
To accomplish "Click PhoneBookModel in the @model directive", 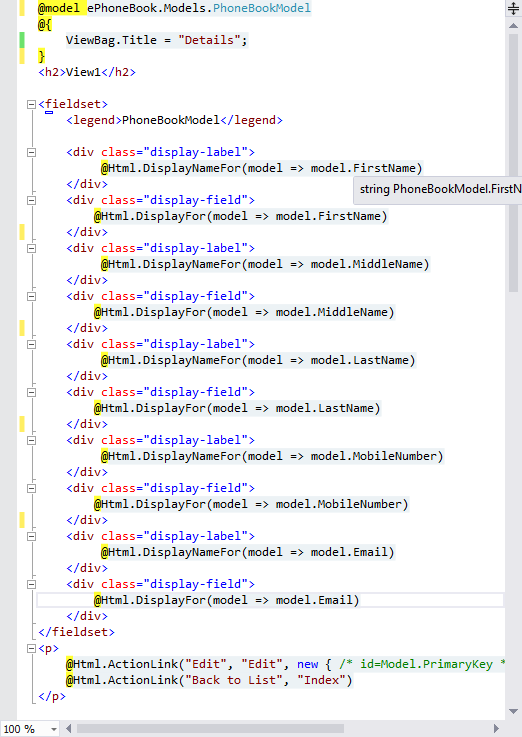I will click(262, 8).
